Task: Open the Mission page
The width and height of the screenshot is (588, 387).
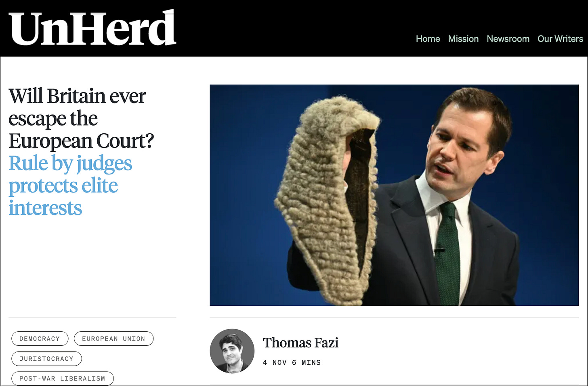Action: click(x=463, y=39)
